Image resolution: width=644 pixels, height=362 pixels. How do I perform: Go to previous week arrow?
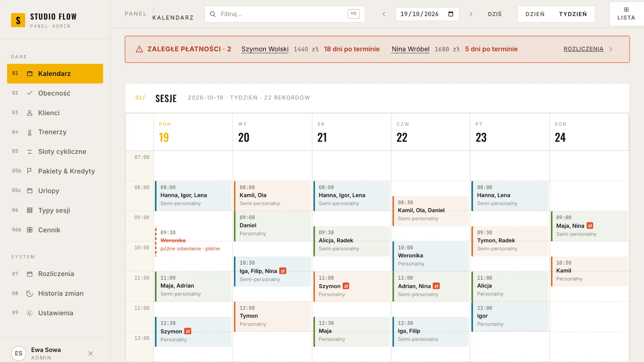point(384,14)
